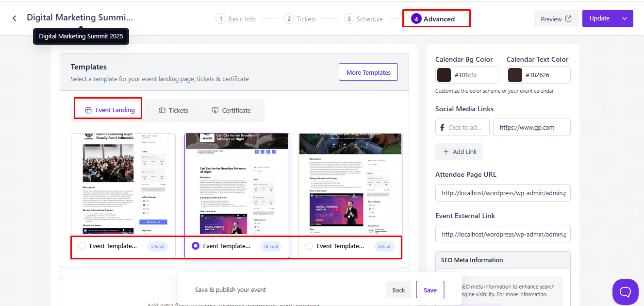Click the Event External Link input field
This screenshot has width=644, height=306.
click(x=502, y=234)
